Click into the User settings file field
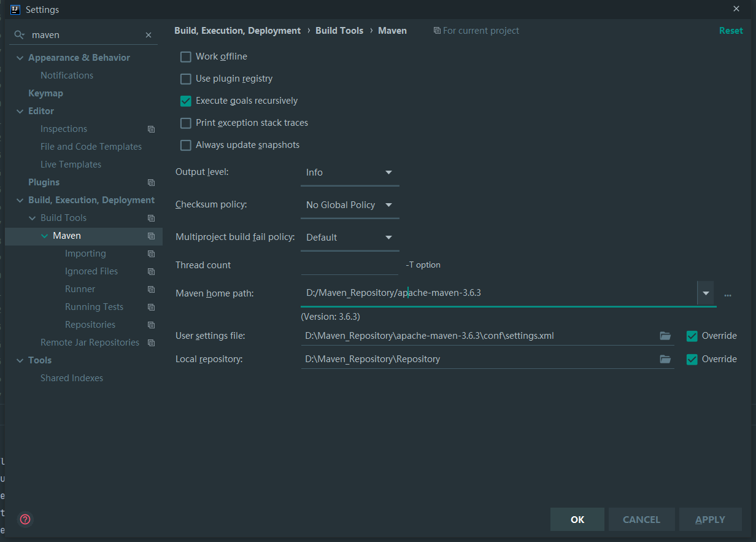 (479, 336)
